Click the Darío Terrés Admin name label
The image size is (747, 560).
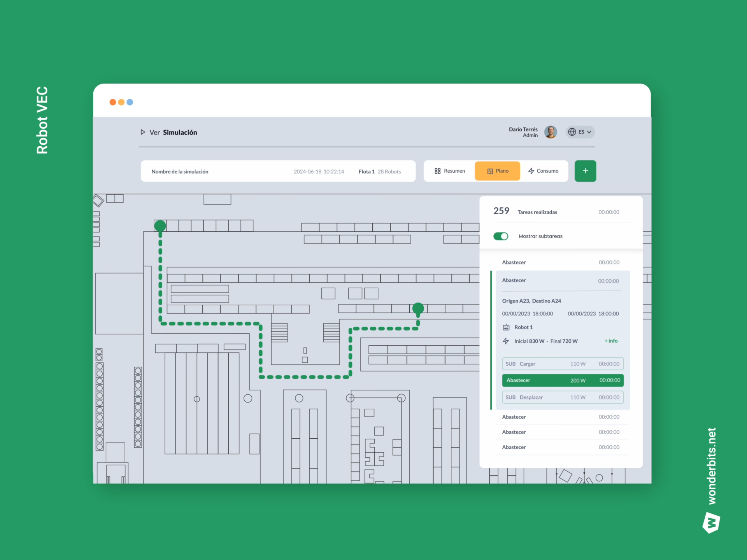523,132
